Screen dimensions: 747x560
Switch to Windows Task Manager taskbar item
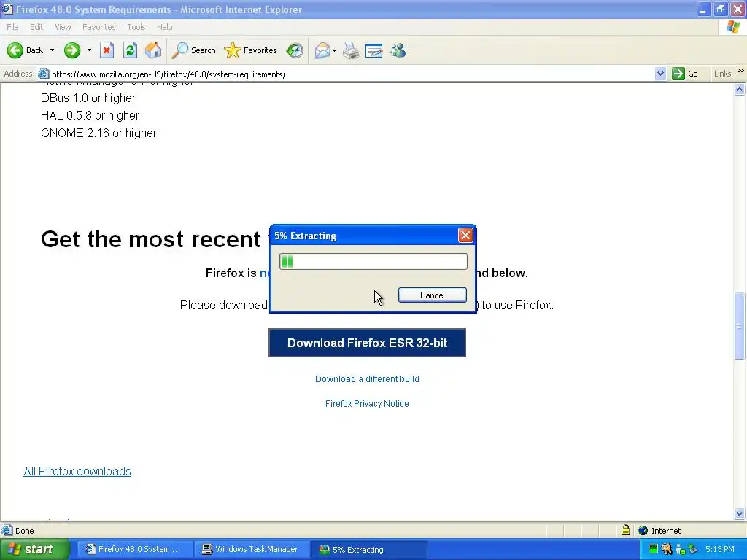[251, 550]
